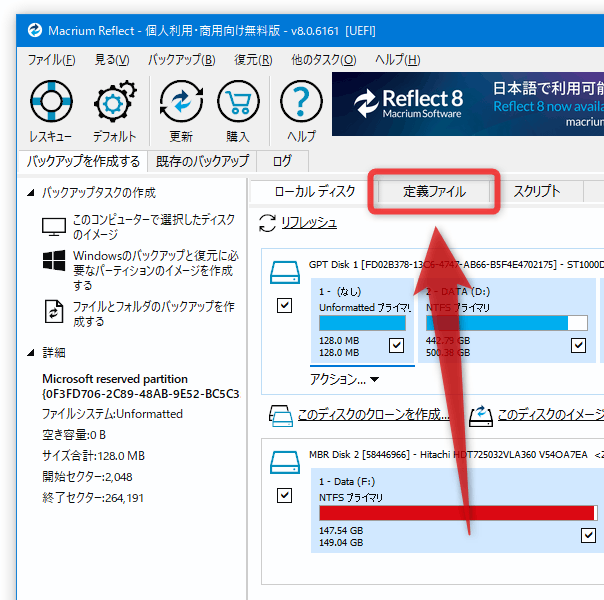Click the 空き容量:0 B detail
Screen dimensions: 604x600
[x=74, y=435]
